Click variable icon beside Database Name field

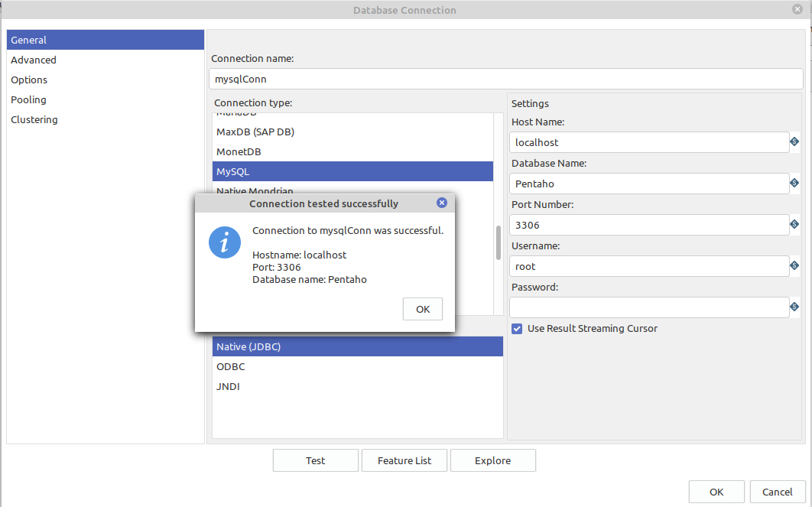point(794,184)
